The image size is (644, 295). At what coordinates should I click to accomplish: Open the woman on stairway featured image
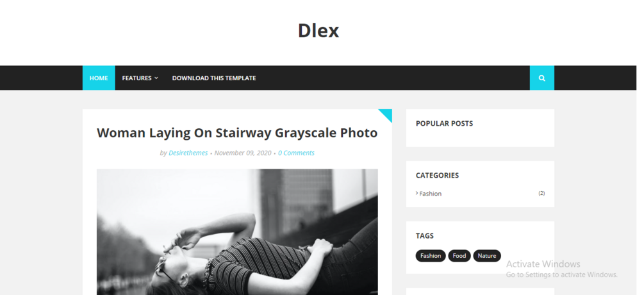(x=237, y=232)
